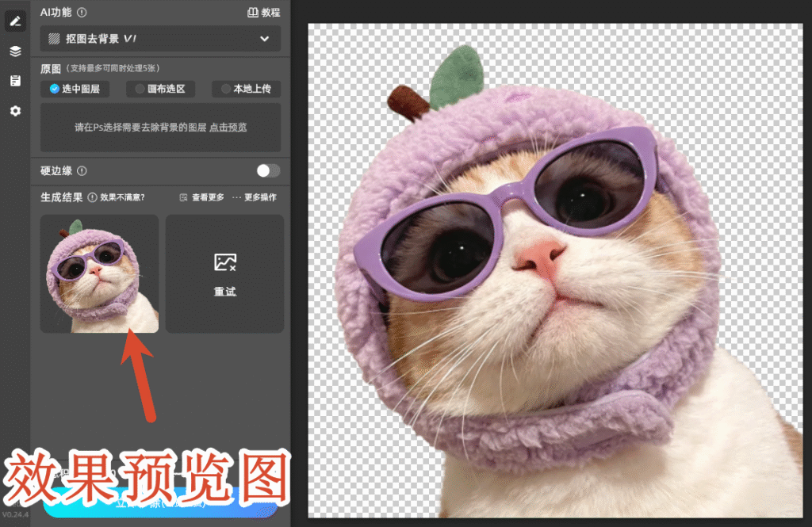Screen dimensions: 812x527
Task: Select the pen edit icon in sidebar
Action: pyautogui.click(x=15, y=21)
